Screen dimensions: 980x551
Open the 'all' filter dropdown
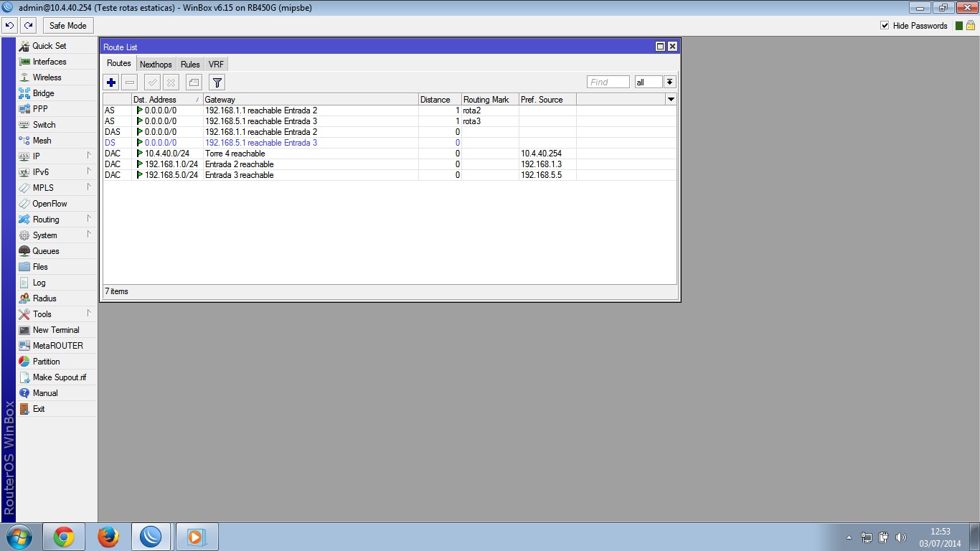669,83
